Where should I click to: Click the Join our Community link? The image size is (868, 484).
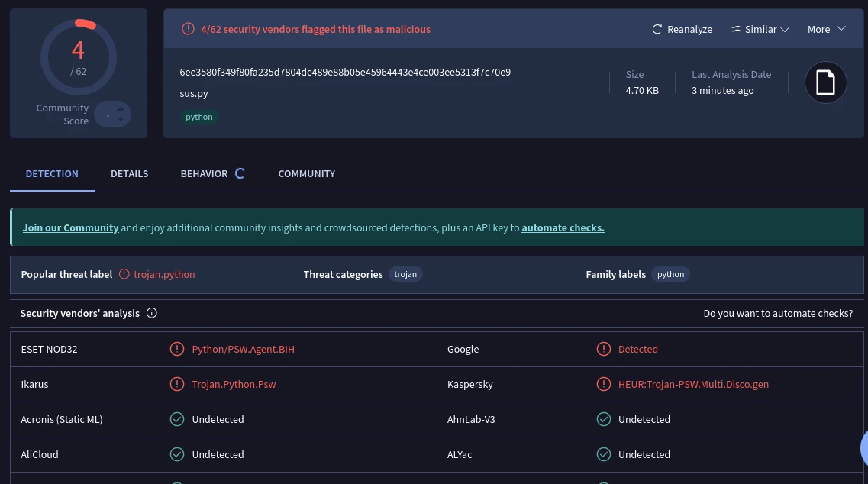pos(70,227)
